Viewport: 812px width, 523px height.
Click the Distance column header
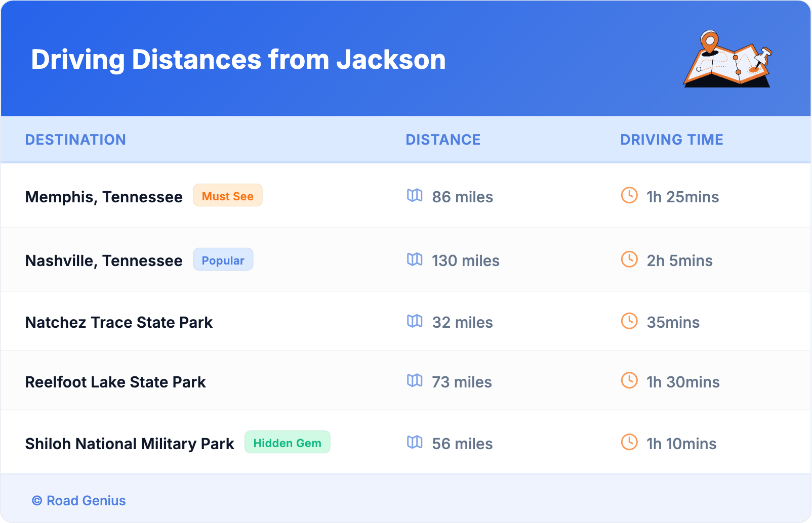tap(443, 140)
